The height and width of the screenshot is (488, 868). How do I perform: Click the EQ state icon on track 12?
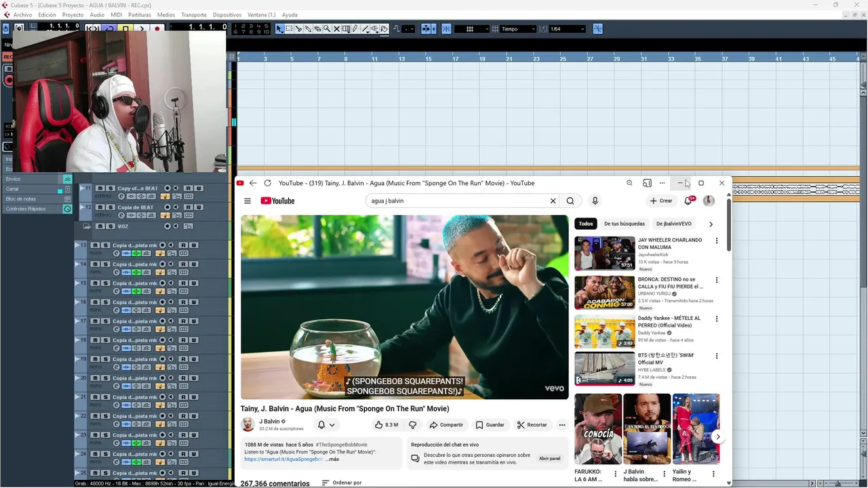point(141,216)
